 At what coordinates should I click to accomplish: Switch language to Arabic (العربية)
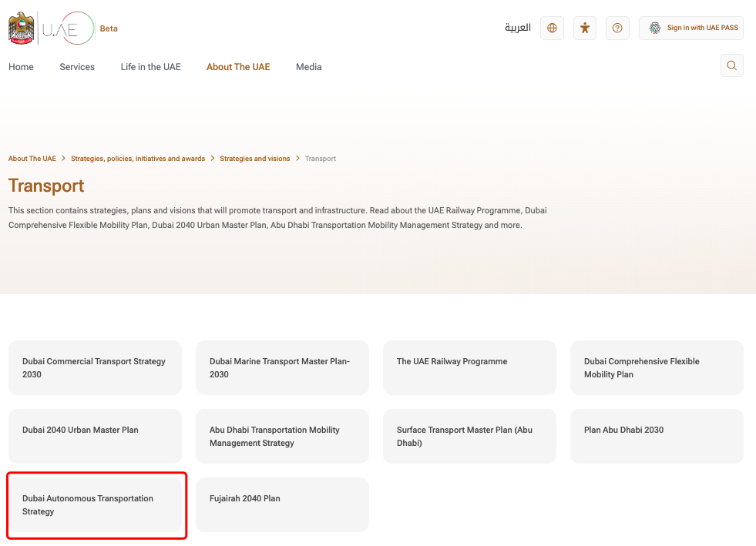[x=518, y=28]
